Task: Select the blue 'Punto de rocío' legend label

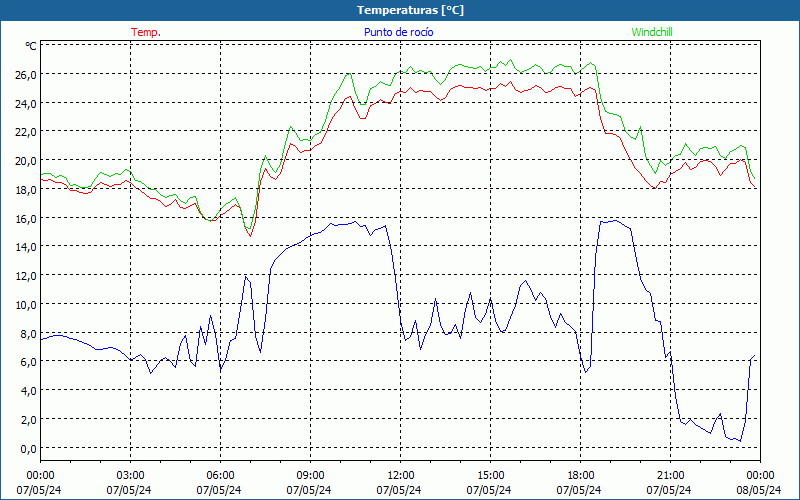Action: (398, 32)
